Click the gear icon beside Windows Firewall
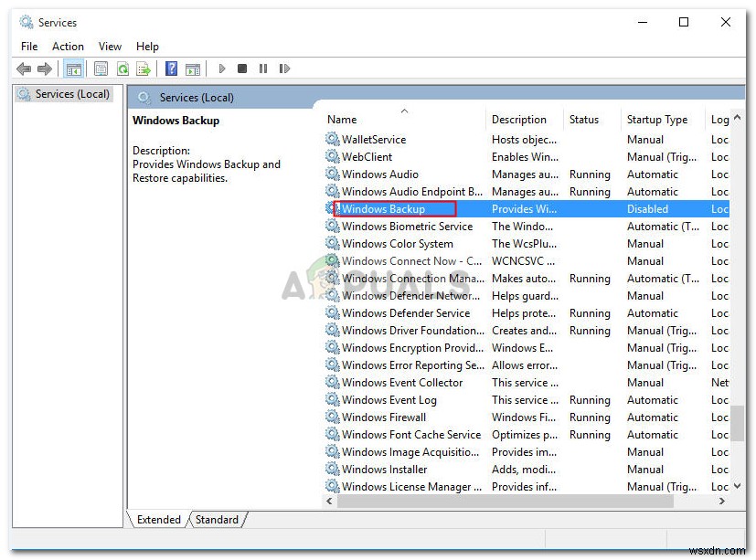 [332, 417]
